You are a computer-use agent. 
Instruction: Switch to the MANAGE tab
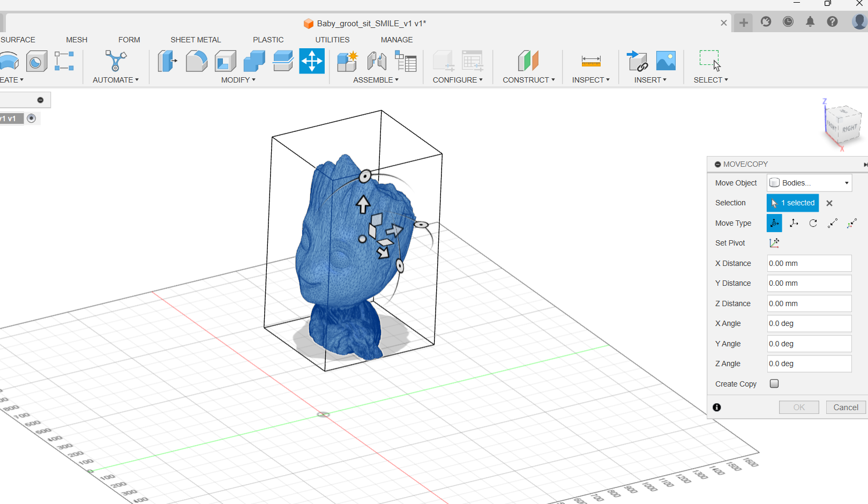(396, 40)
